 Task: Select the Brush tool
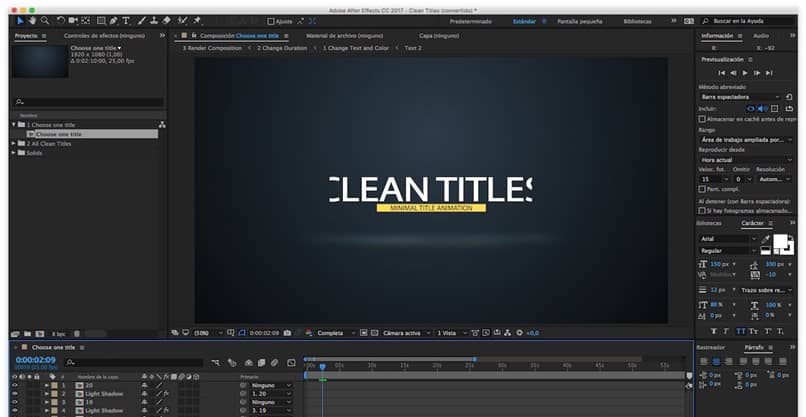(x=142, y=21)
